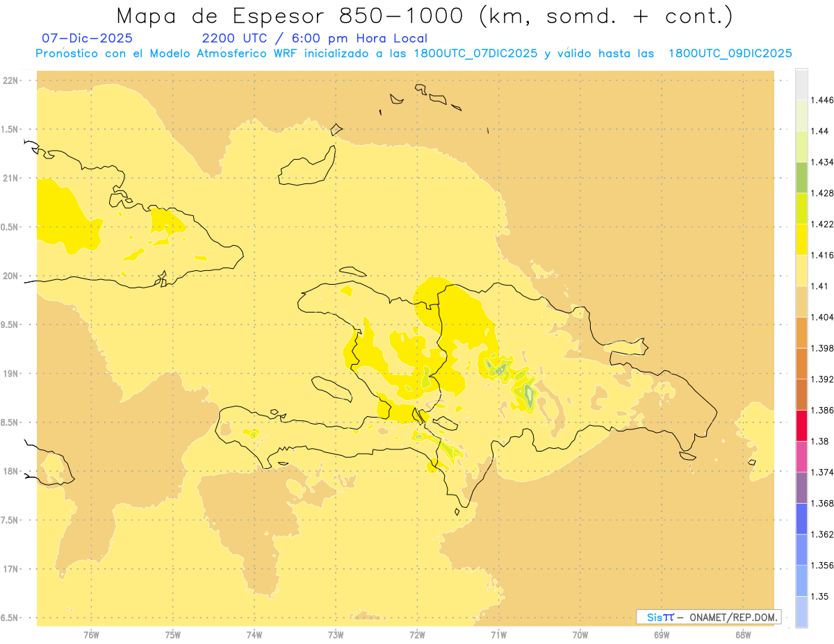
Task: Click the pink legend swatch between 1.374 and 1.38
Action: (x=801, y=456)
